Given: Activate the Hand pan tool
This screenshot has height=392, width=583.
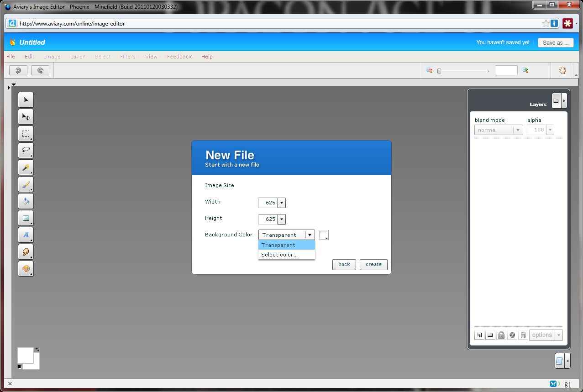Looking at the screenshot, I should [x=562, y=70].
